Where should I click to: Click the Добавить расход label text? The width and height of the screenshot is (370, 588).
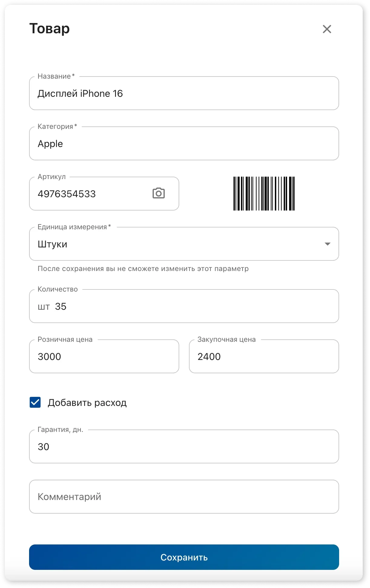point(87,403)
